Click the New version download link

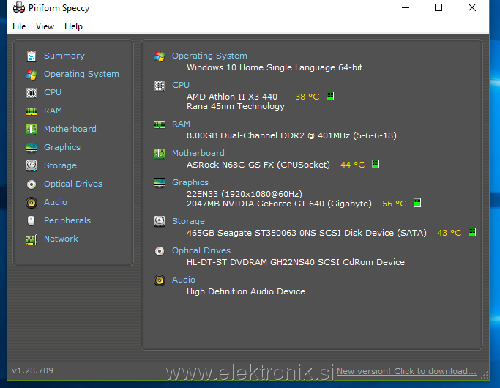(x=406, y=371)
